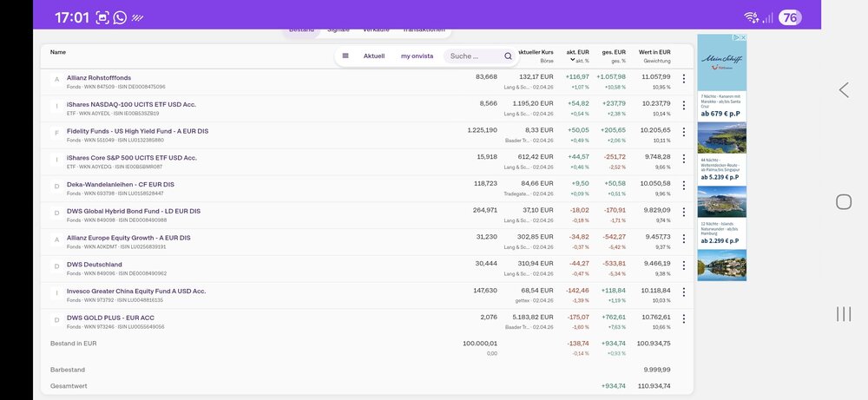The height and width of the screenshot is (400, 868).
Task: Click the 'ab 2.299 € p.P' ad offer
Action: (x=720, y=240)
